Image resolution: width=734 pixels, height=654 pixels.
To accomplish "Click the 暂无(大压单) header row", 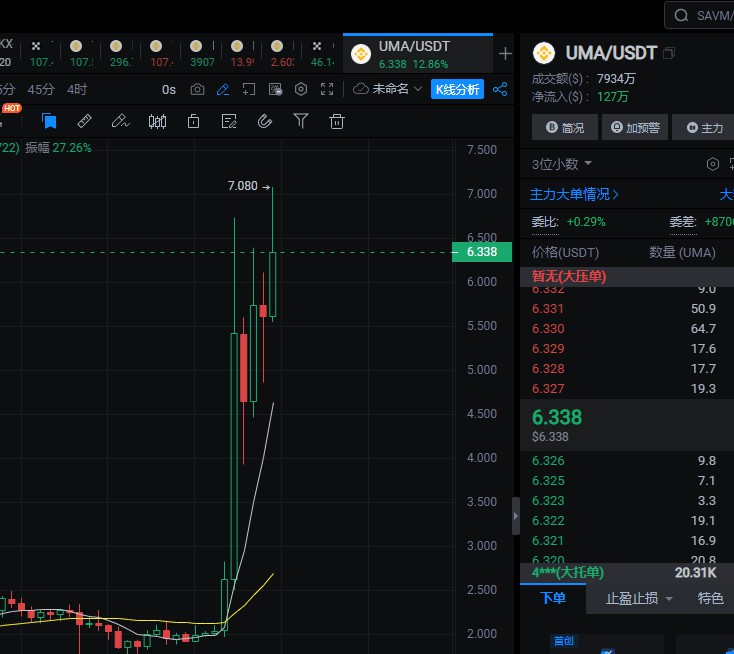I will (627, 277).
